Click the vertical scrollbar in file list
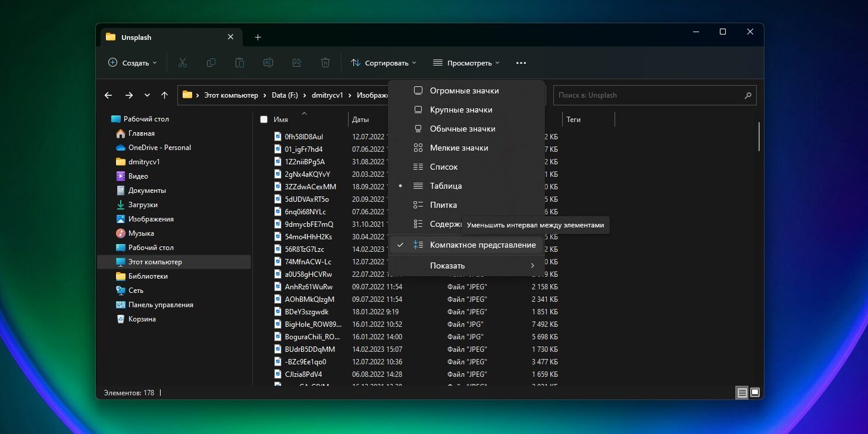 point(759,137)
